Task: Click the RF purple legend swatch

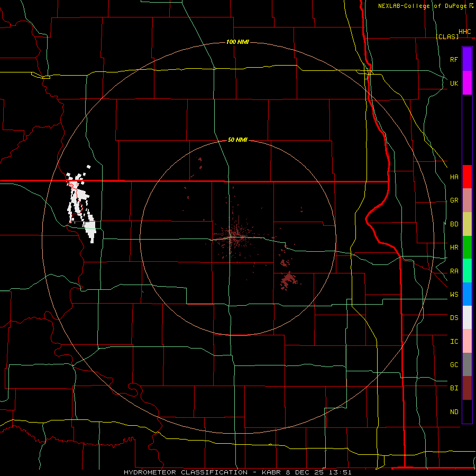Action: point(467,59)
